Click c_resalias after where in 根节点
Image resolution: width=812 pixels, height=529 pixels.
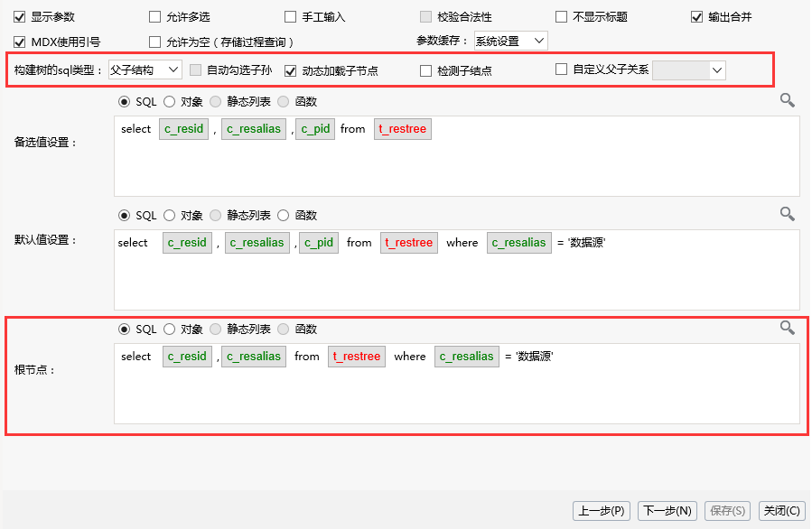(x=467, y=357)
